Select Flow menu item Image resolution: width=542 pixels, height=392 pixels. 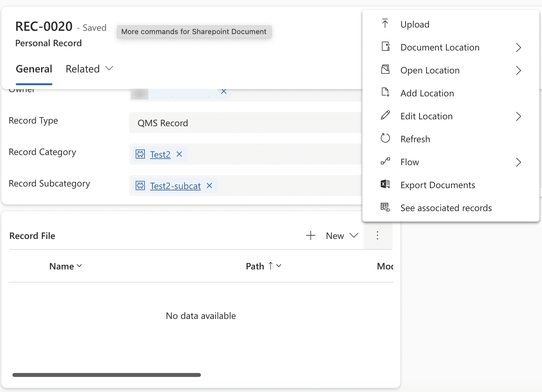(451, 162)
